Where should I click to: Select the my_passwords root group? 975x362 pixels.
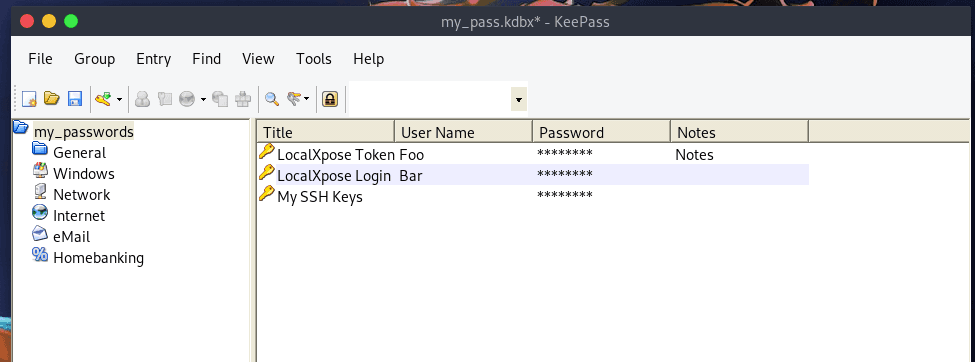83,132
